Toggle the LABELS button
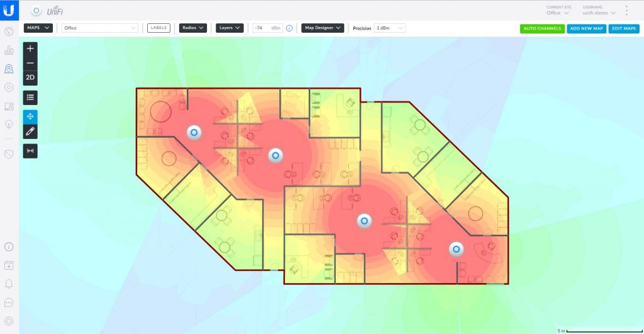Viewport: 644px width, 334px height. tap(158, 28)
